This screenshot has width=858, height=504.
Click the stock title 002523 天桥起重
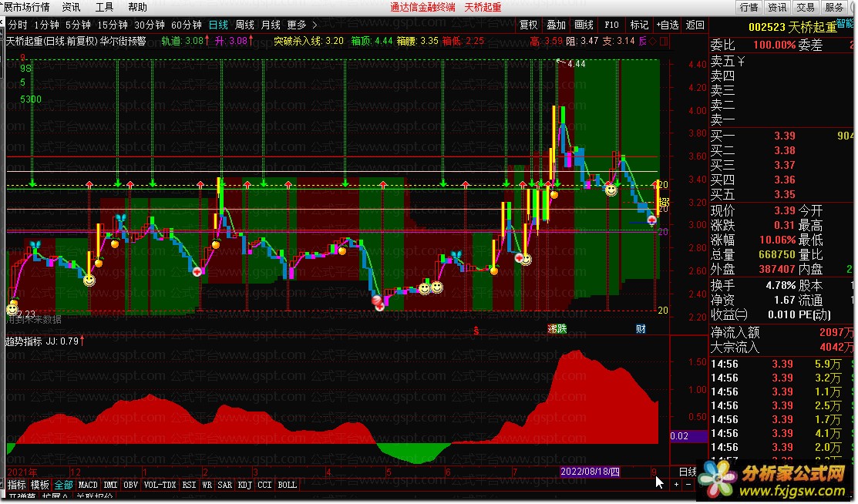tap(792, 27)
